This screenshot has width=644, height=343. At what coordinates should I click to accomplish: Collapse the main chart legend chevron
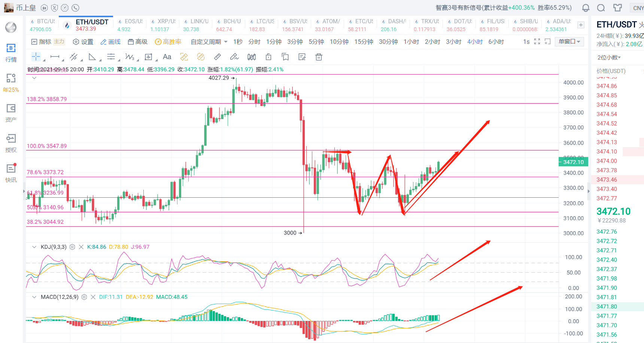point(34,78)
